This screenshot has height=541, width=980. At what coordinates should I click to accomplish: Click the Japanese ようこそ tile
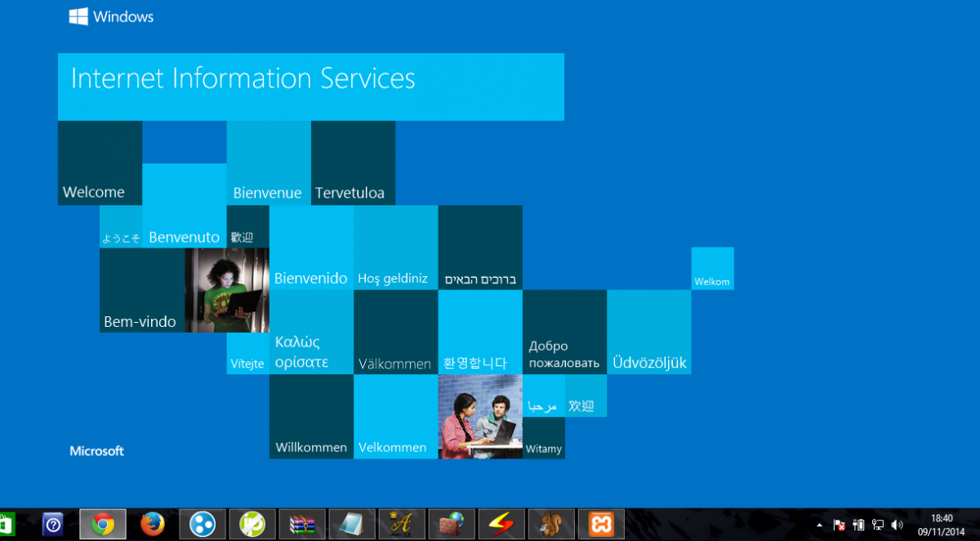coord(121,226)
